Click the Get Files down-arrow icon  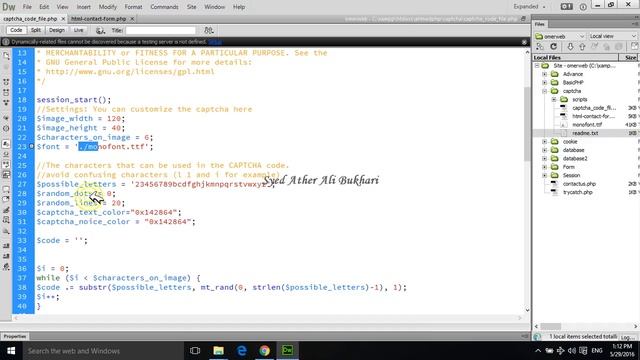coord(570,47)
